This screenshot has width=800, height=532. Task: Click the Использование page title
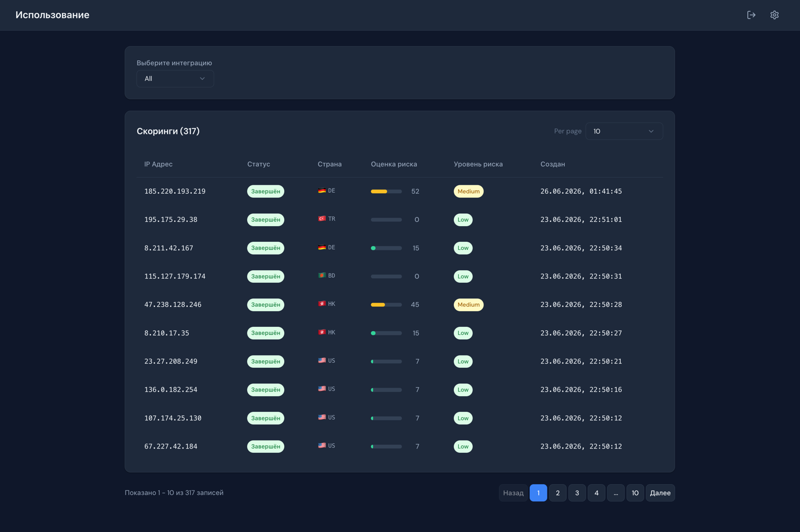[52, 15]
